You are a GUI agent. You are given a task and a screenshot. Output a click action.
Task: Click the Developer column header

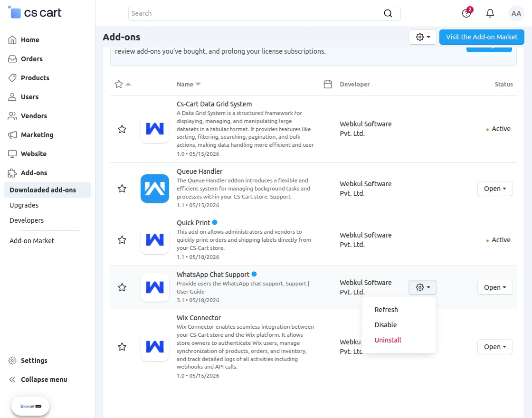pyautogui.click(x=355, y=84)
